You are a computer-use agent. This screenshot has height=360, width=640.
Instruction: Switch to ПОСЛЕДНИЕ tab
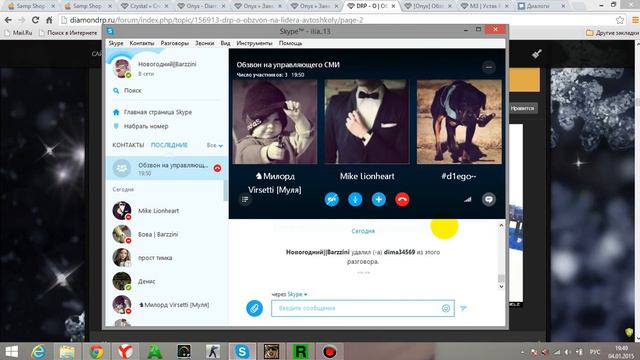[x=169, y=145]
